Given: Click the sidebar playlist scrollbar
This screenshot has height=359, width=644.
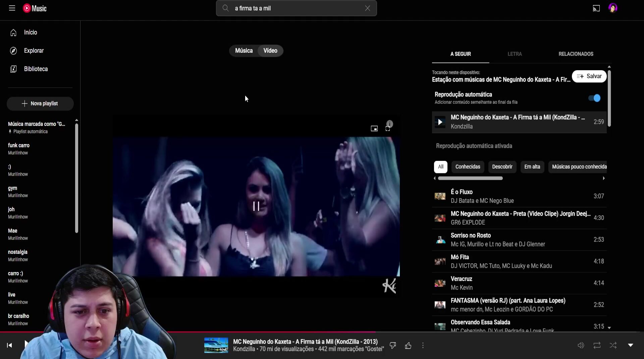Looking at the screenshot, I should point(76,178).
